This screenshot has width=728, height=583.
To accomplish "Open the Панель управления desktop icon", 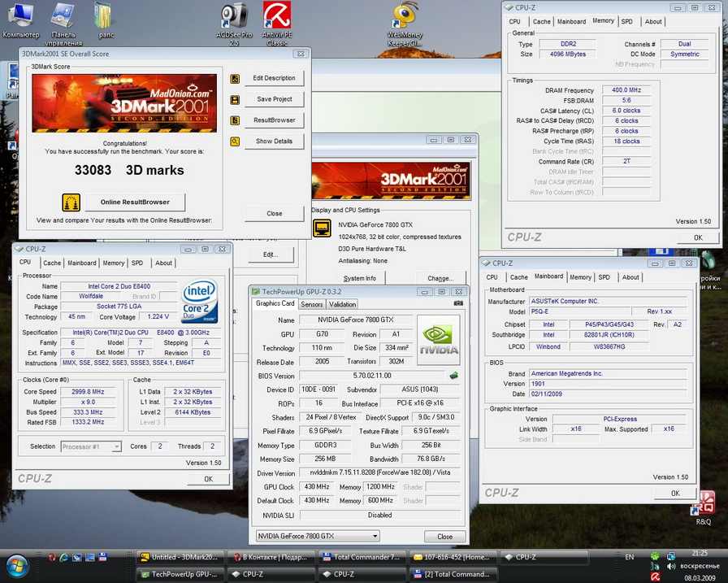I will pyautogui.click(x=63, y=25).
